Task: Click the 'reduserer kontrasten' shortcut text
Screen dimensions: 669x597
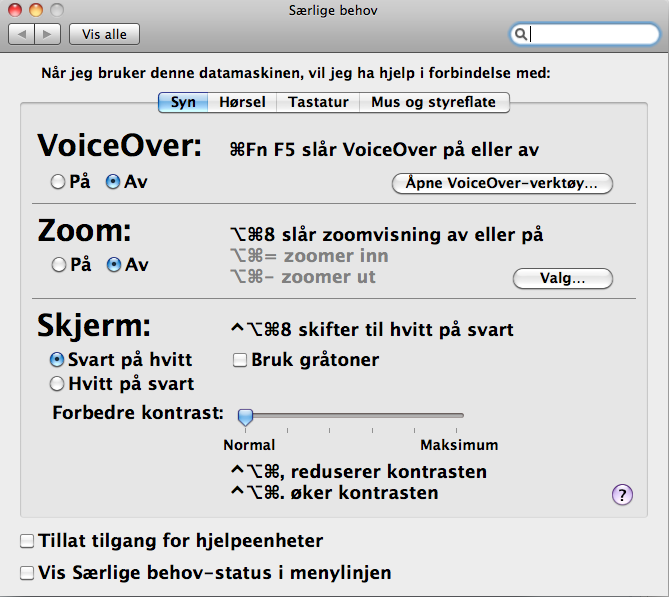Action: 389,472
